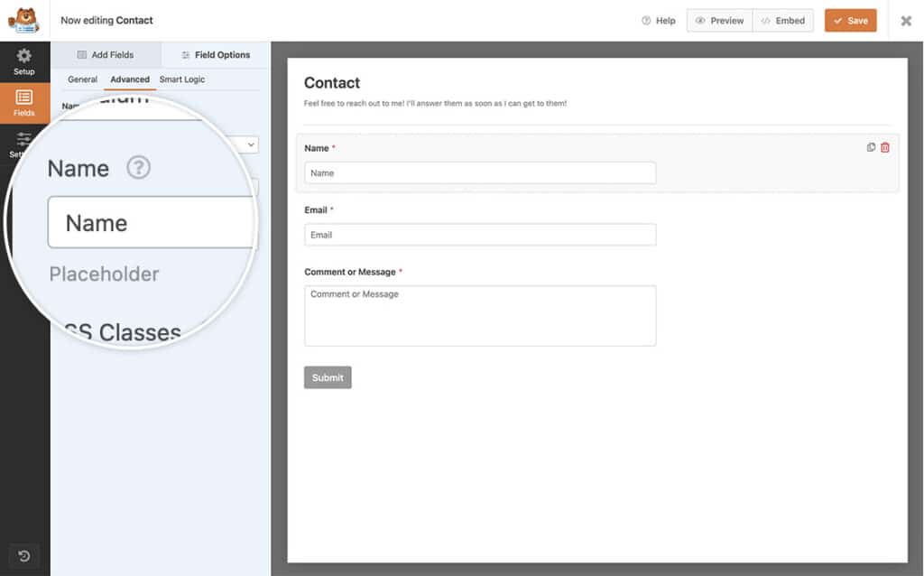
Task: Click the revisions icon at bottom left
Action: tap(23, 556)
